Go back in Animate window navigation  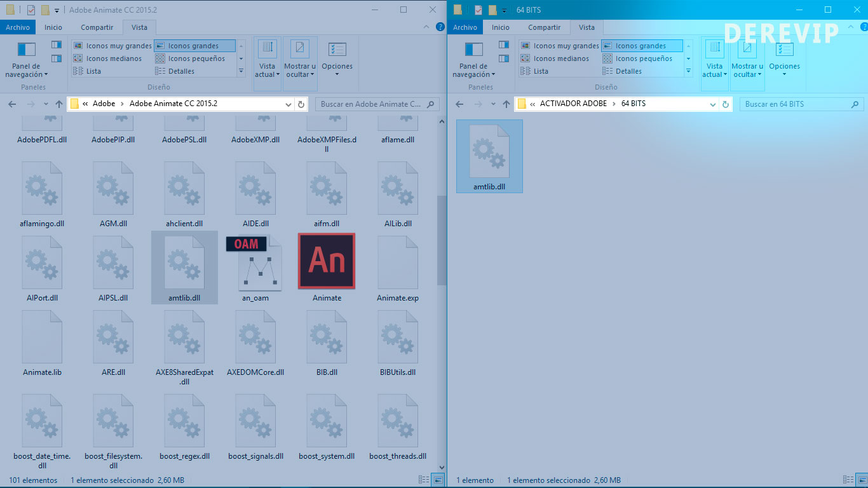(12, 104)
